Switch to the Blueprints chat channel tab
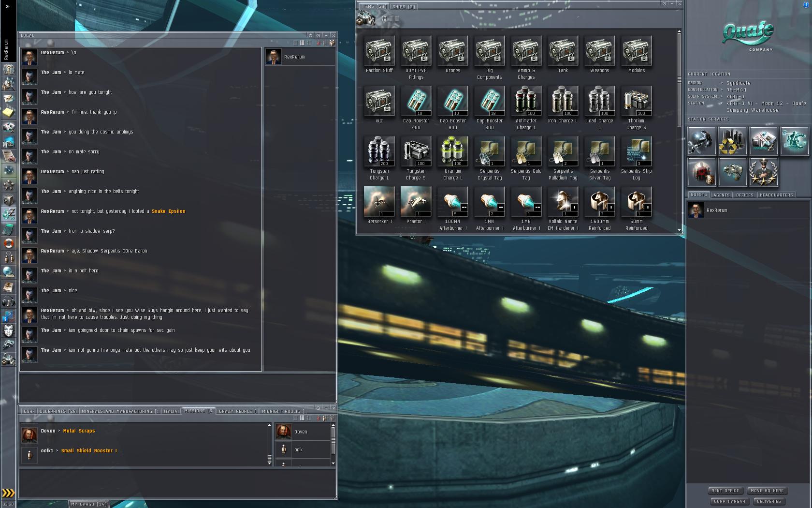 click(58, 411)
